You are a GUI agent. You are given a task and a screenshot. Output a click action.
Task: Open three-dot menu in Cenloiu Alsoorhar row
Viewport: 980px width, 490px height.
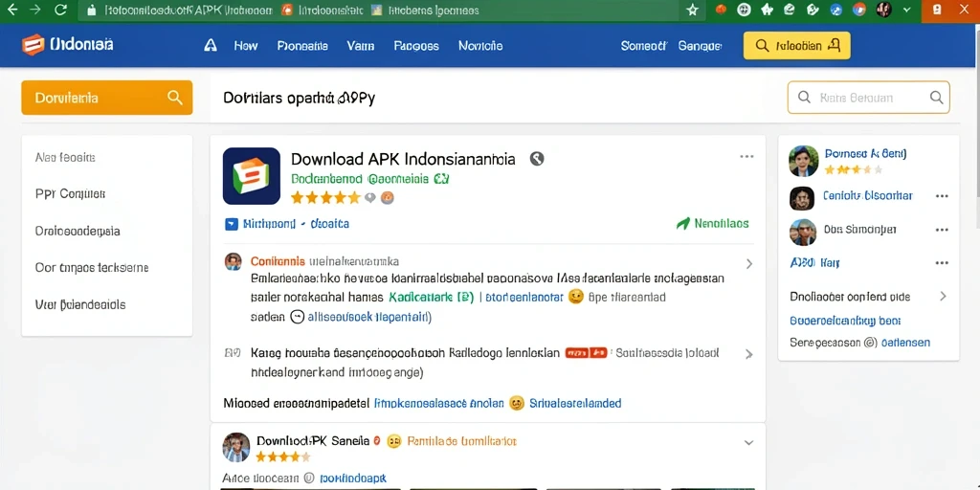[x=942, y=196]
